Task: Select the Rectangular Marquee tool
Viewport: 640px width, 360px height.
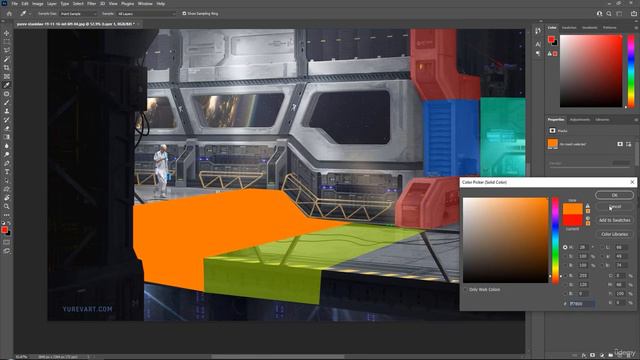Action: tap(7, 42)
